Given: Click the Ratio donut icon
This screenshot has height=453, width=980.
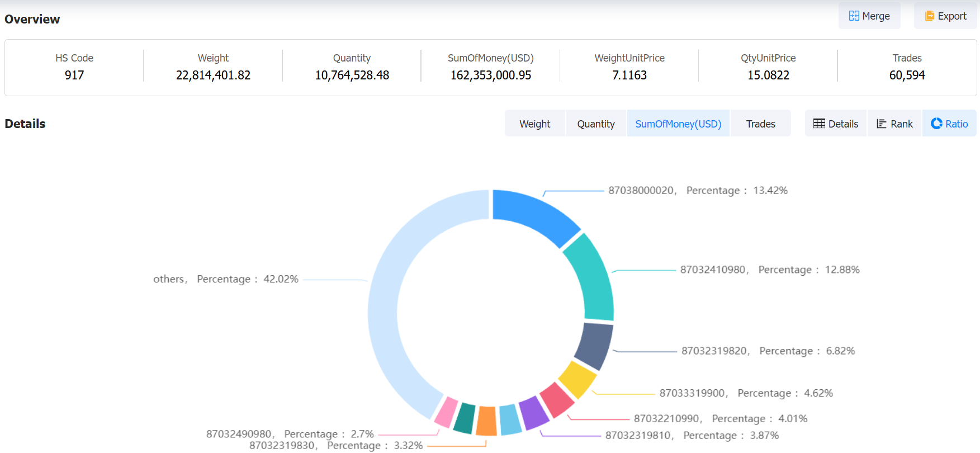Looking at the screenshot, I should click(936, 124).
